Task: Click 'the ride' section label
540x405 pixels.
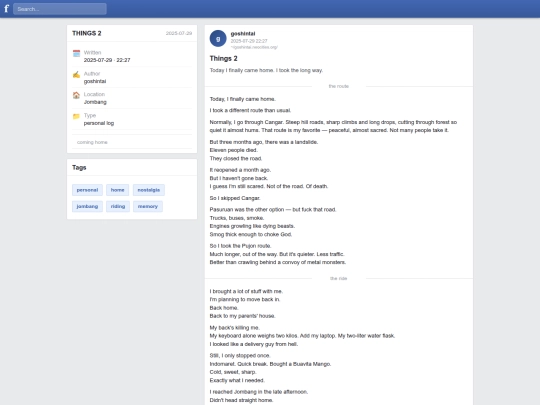Action: [x=339, y=278]
